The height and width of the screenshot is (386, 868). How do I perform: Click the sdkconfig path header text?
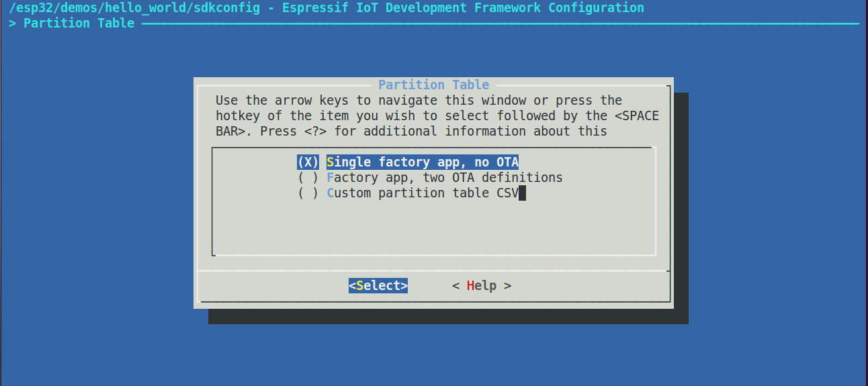(x=327, y=8)
